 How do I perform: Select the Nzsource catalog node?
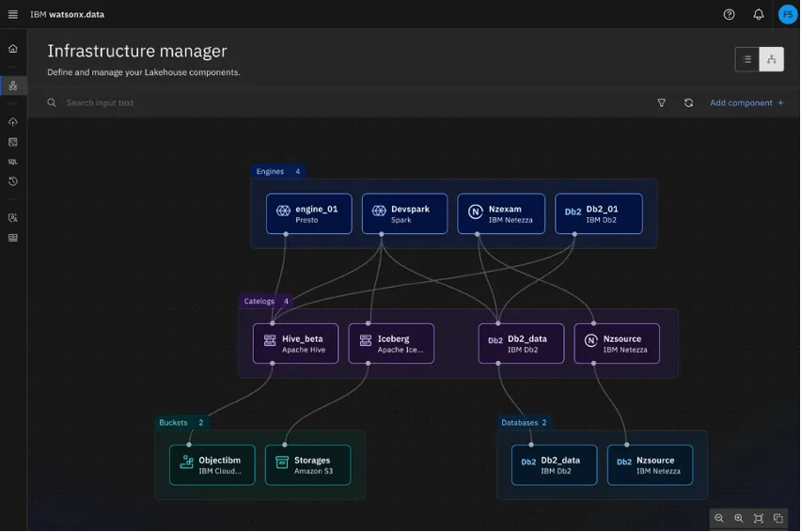tap(617, 344)
